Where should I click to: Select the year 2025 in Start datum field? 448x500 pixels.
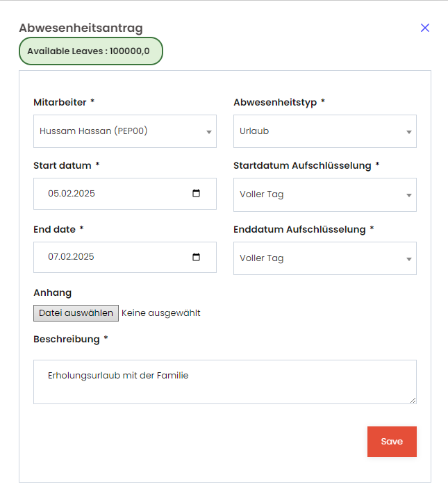pos(84,194)
